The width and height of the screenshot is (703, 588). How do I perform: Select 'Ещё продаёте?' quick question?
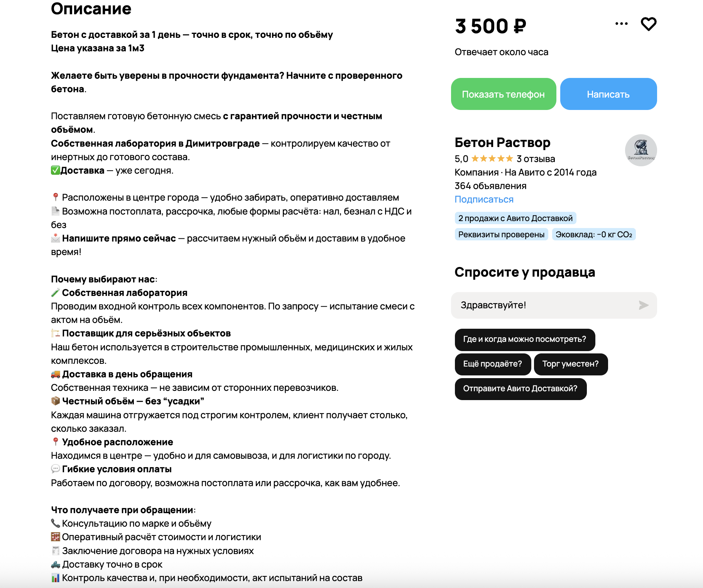493,364
